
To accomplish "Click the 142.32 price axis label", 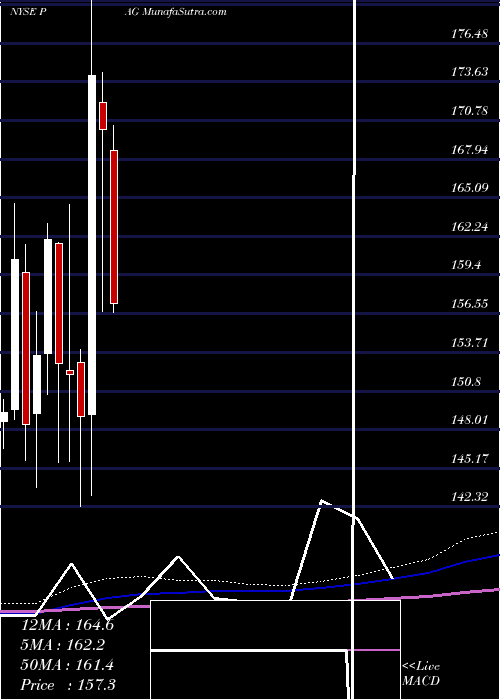I will pos(469,497).
